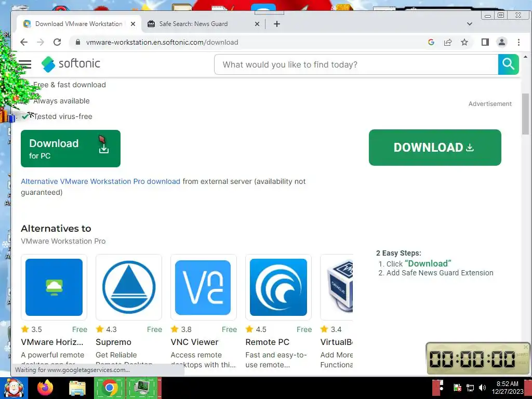532x399 pixels.
Task: Open Remote PC app thumbnail
Action: (278, 287)
